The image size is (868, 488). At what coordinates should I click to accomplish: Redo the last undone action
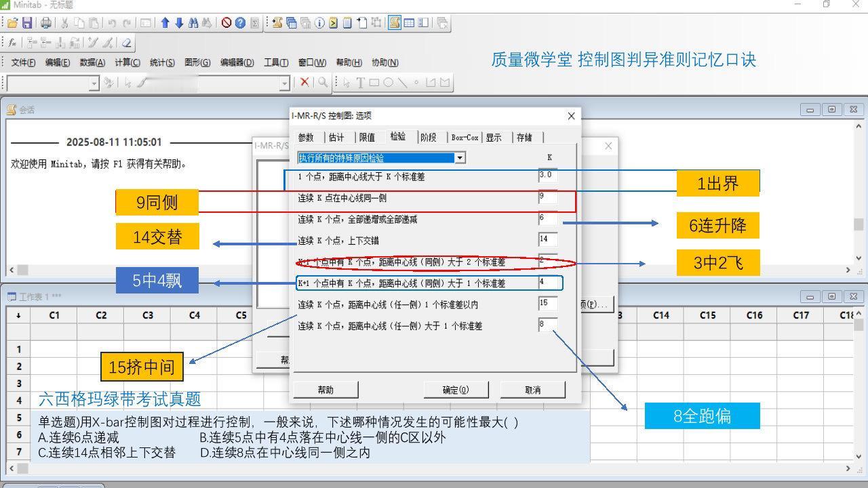coord(127,23)
